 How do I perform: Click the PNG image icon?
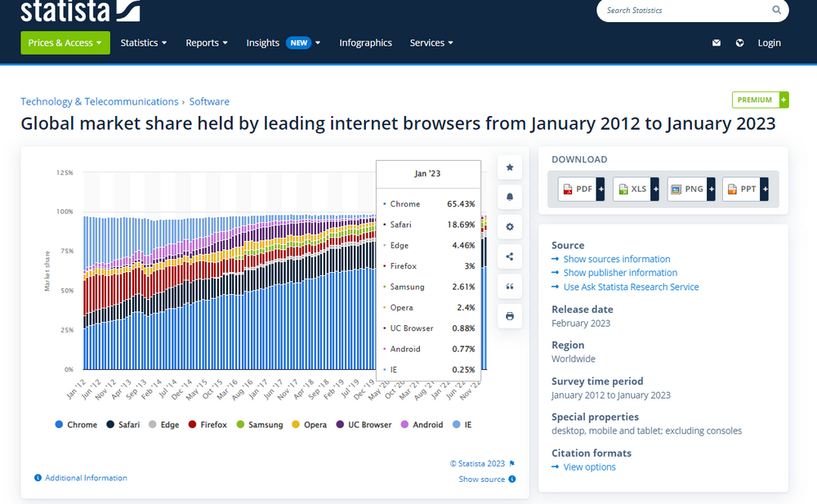[x=676, y=190]
